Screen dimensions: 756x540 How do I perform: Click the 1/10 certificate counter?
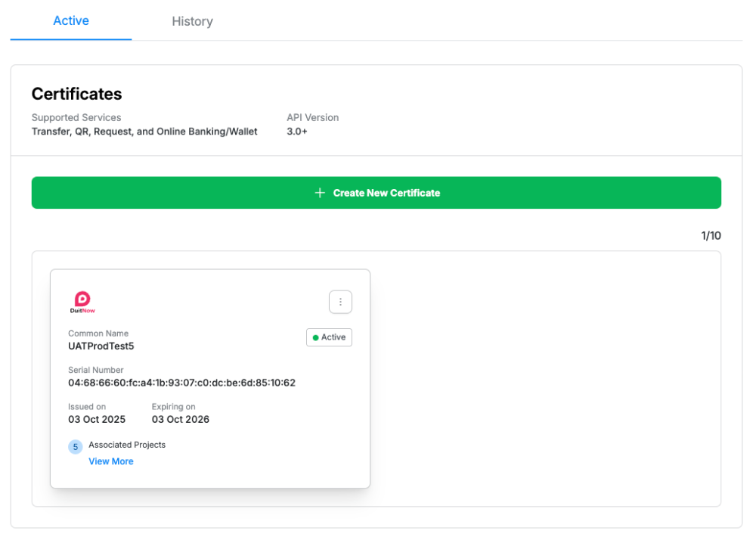coord(711,236)
